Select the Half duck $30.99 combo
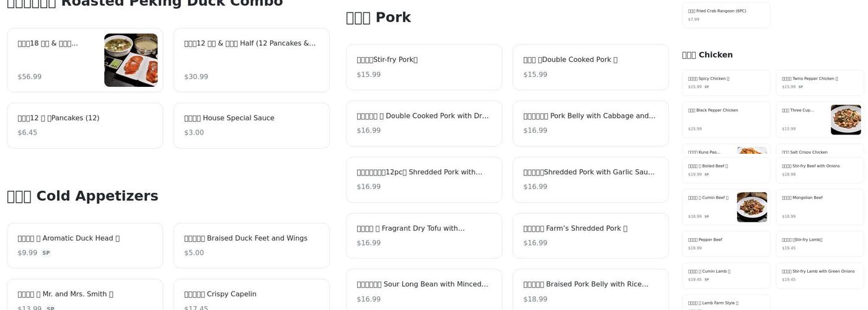The image size is (868, 310). point(251,60)
